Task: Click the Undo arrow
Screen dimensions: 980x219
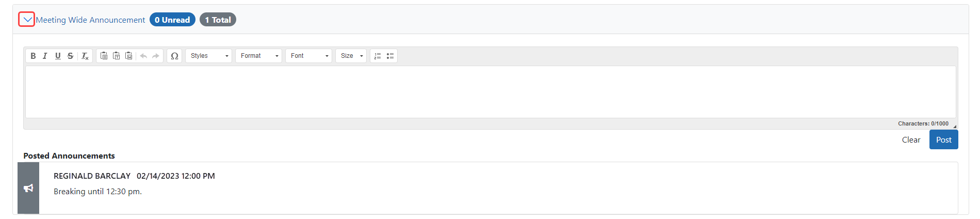Action: 143,56
